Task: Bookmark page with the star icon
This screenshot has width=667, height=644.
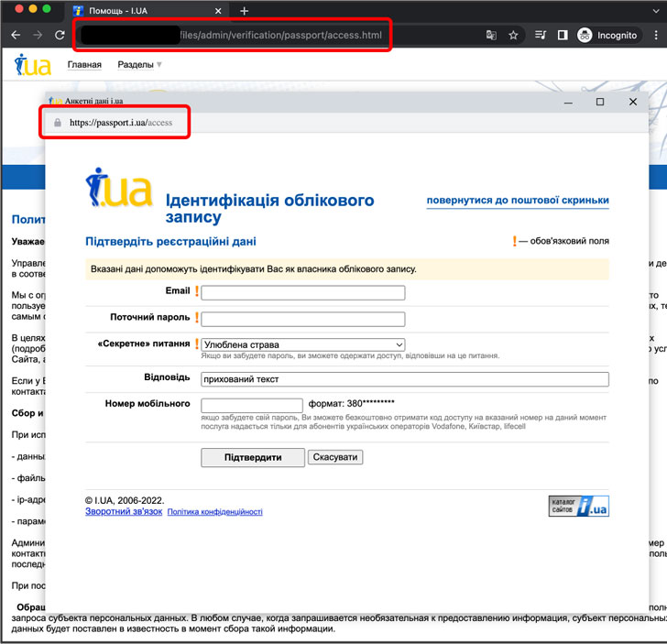Action: click(x=513, y=36)
